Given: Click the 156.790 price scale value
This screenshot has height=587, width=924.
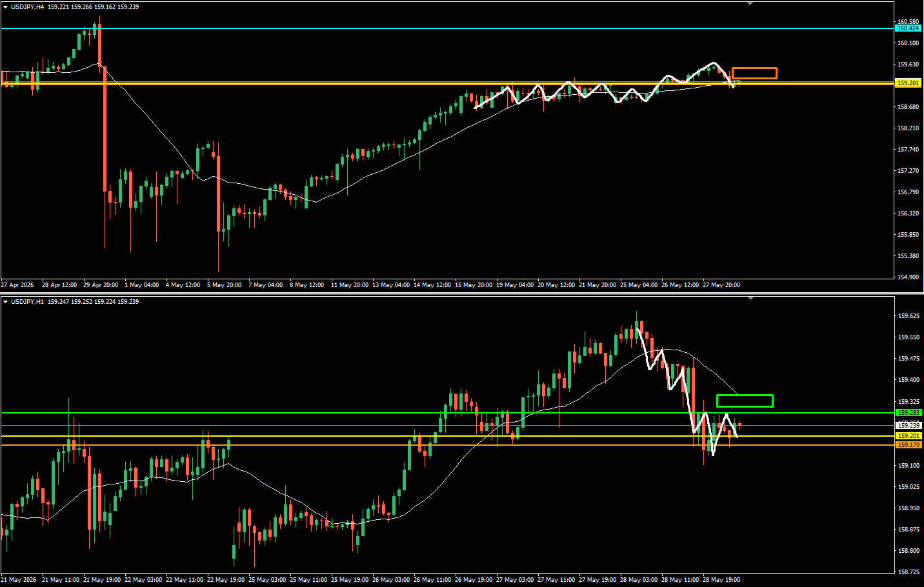Looking at the screenshot, I should tap(908, 192).
